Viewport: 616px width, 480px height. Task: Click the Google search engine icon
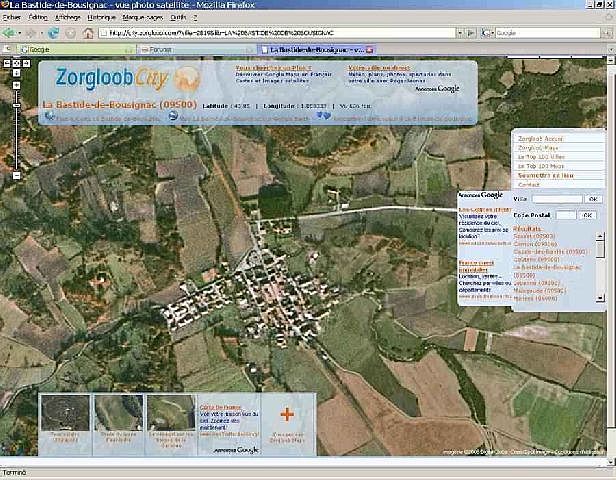486,33
